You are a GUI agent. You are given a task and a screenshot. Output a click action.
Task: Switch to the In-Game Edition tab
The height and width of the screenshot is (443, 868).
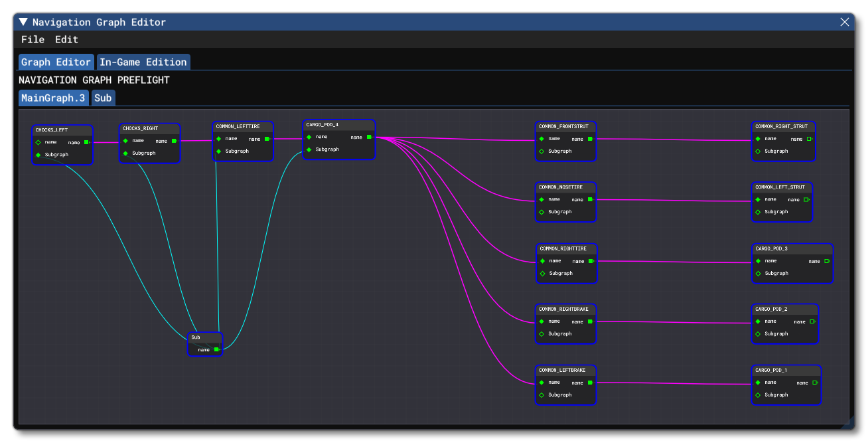(x=143, y=62)
